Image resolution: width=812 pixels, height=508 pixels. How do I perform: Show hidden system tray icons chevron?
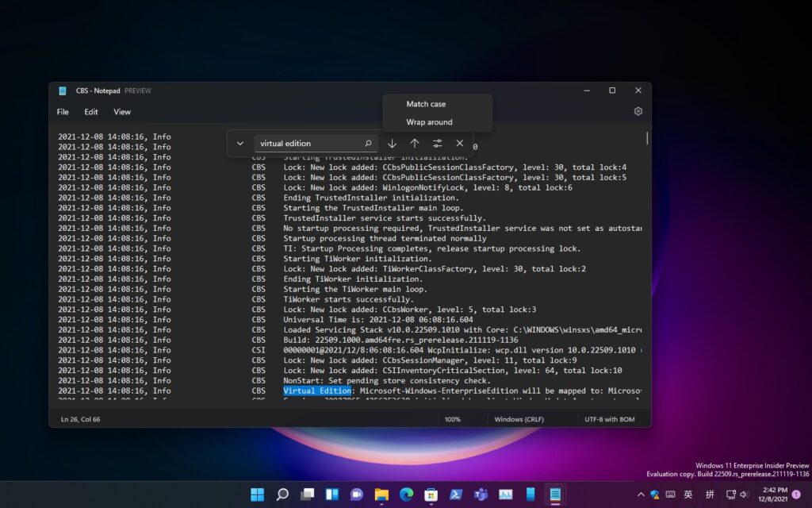click(x=641, y=495)
